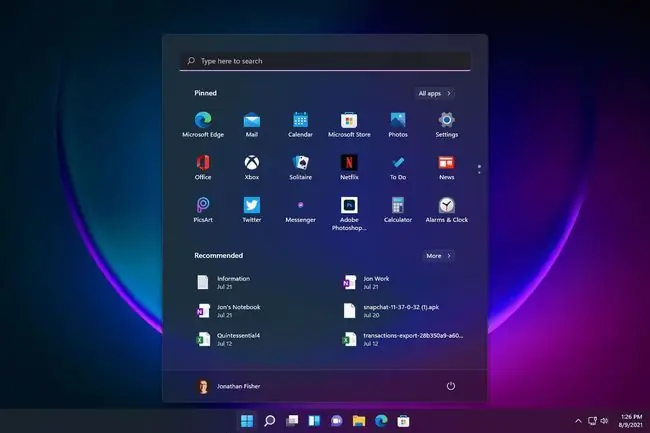Open the Calendar app
The height and width of the screenshot is (433, 650).
300,124
